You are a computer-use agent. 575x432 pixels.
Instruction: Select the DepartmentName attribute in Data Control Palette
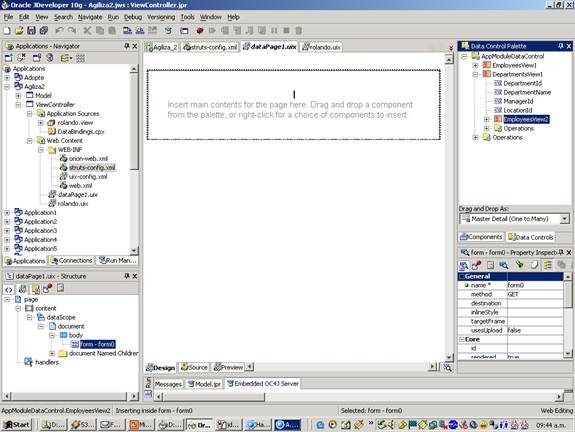(522, 92)
